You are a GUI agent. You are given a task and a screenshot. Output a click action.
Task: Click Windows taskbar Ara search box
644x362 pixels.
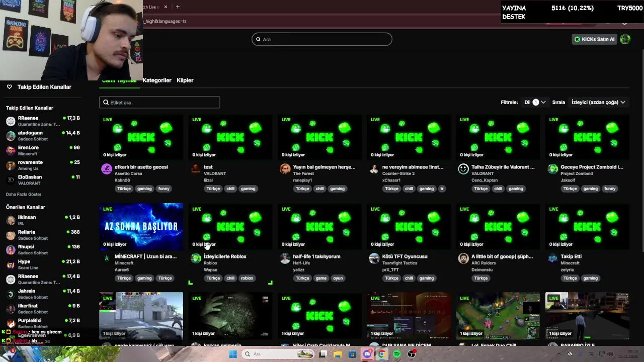pos(278,354)
